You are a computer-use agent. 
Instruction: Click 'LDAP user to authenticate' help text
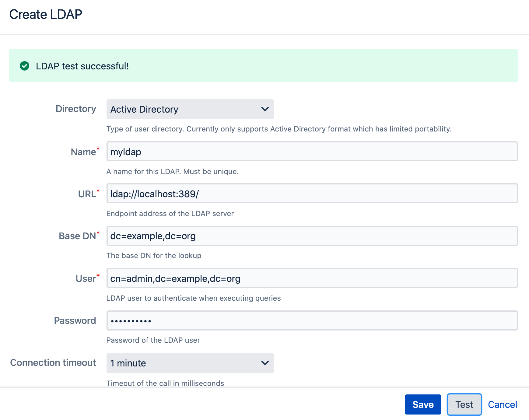click(x=194, y=298)
